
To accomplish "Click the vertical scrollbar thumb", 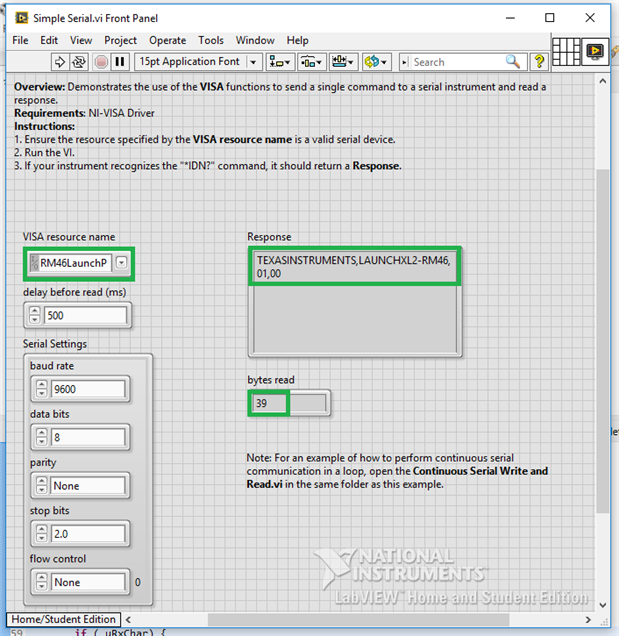I will 603,341.
